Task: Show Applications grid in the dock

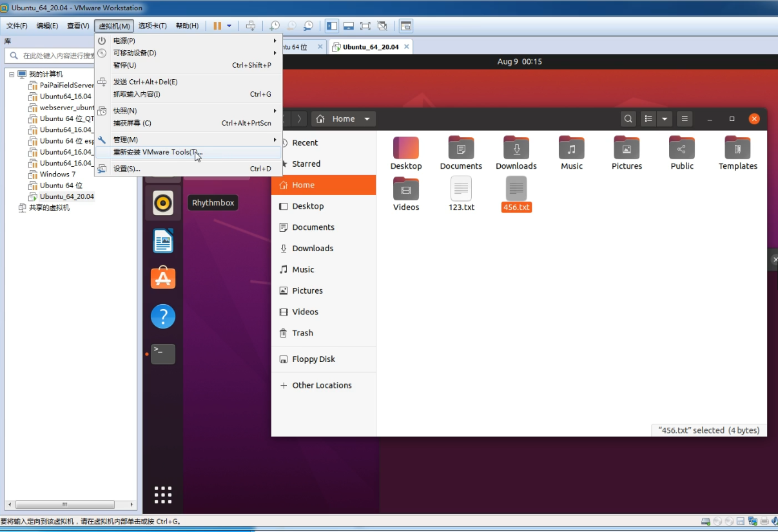Action: coord(163,495)
